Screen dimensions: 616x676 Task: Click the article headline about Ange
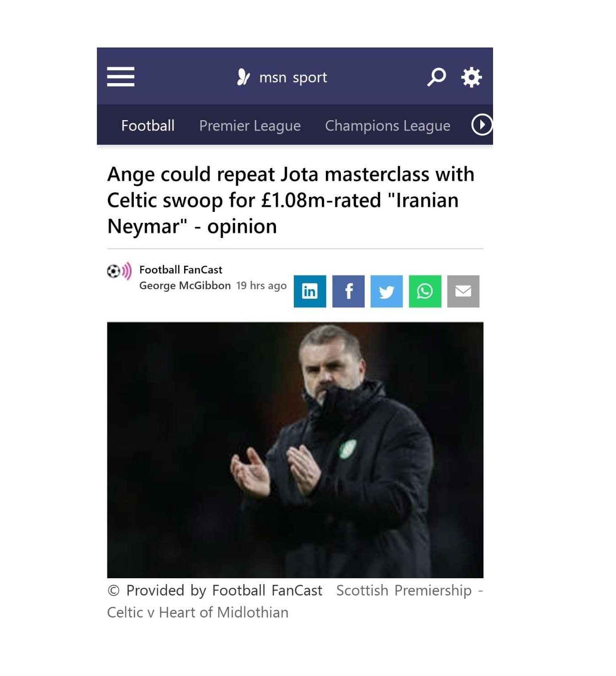point(291,200)
